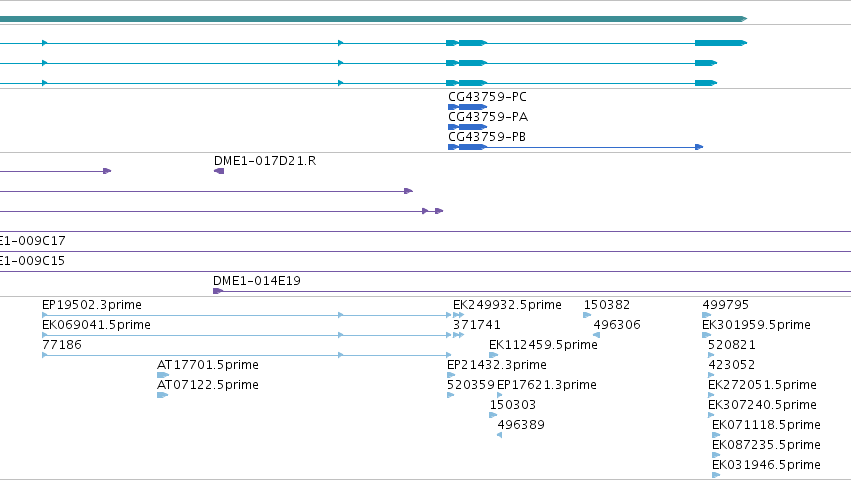Select feature labeled 496389
Viewport: 851px width, 480px height.
click(520, 425)
